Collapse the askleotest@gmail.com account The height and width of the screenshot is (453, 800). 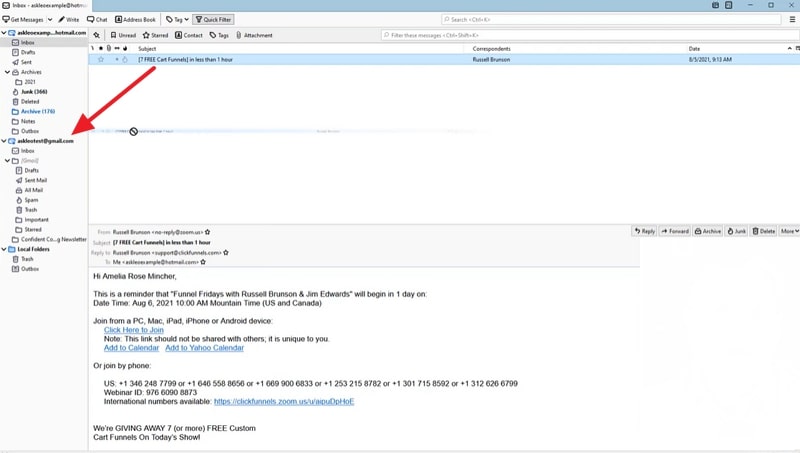[4, 141]
